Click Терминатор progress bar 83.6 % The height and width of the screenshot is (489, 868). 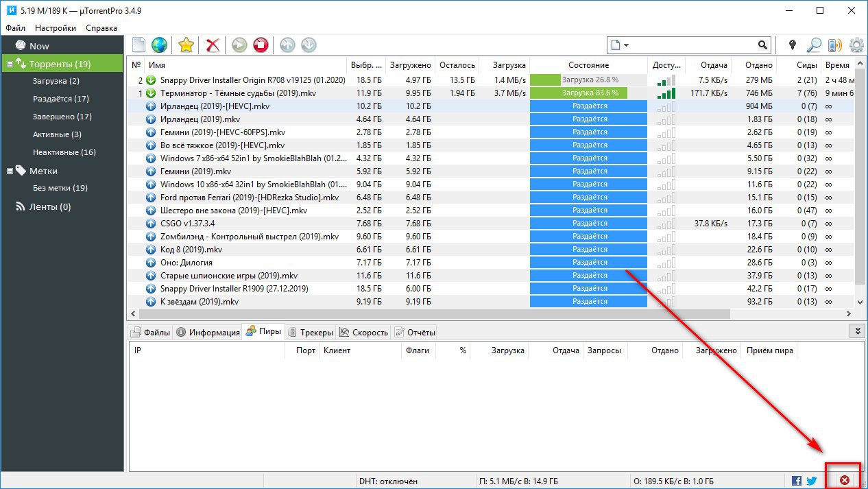pyautogui.click(x=589, y=93)
